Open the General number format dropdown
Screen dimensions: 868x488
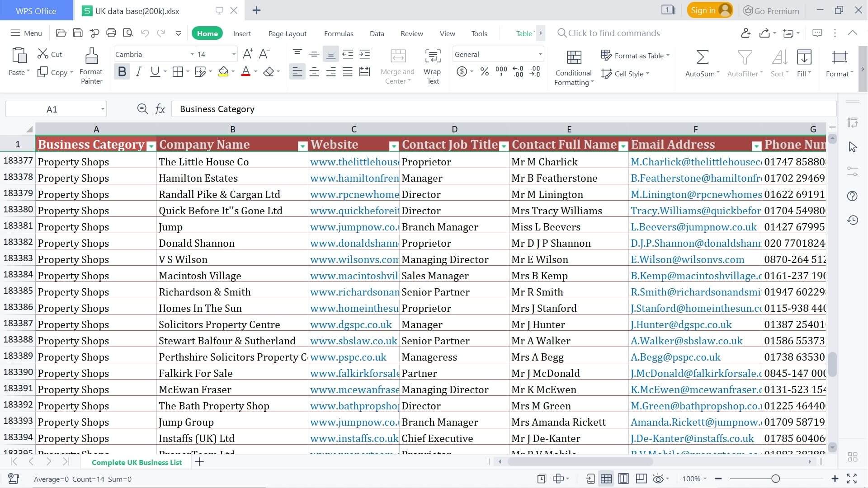[x=539, y=54]
